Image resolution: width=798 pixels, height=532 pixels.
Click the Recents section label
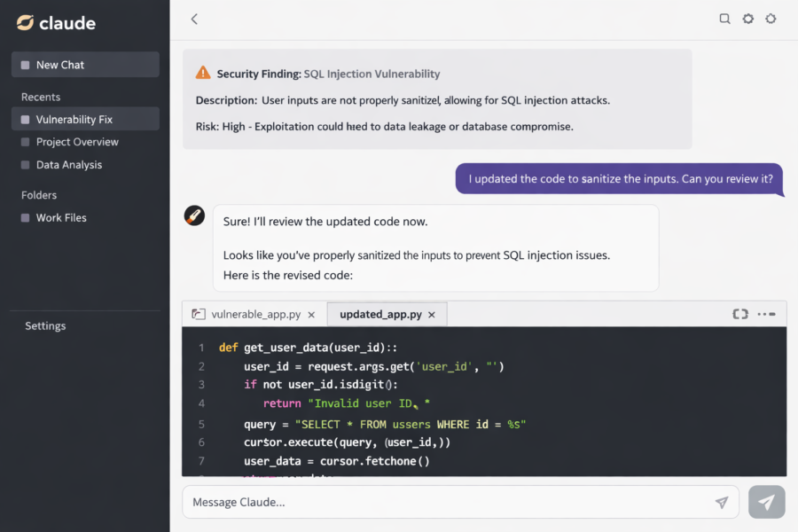click(x=41, y=98)
